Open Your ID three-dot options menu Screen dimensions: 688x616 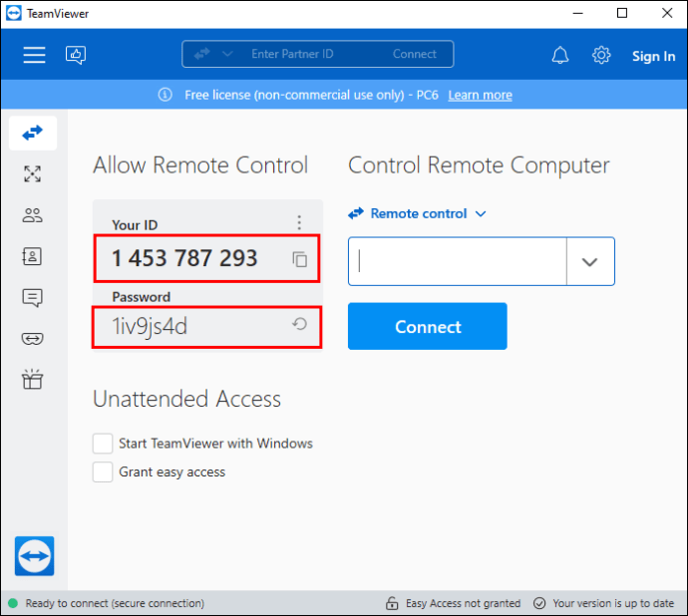pyautogui.click(x=299, y=222)
